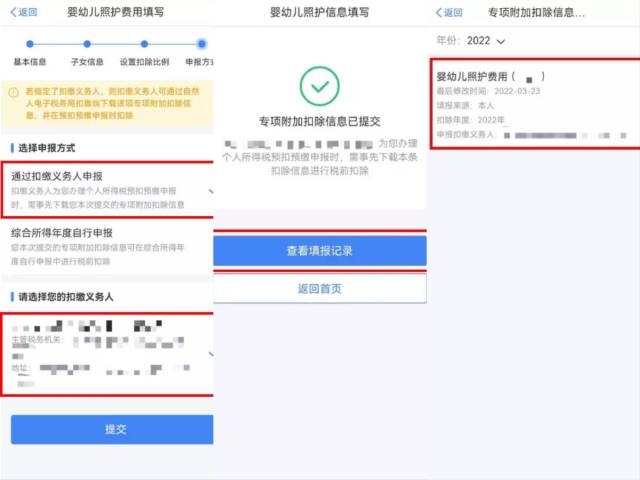Choose 通过扣缴义务人申报 option
The image size is (640, 480).
[x=108, y=190]
